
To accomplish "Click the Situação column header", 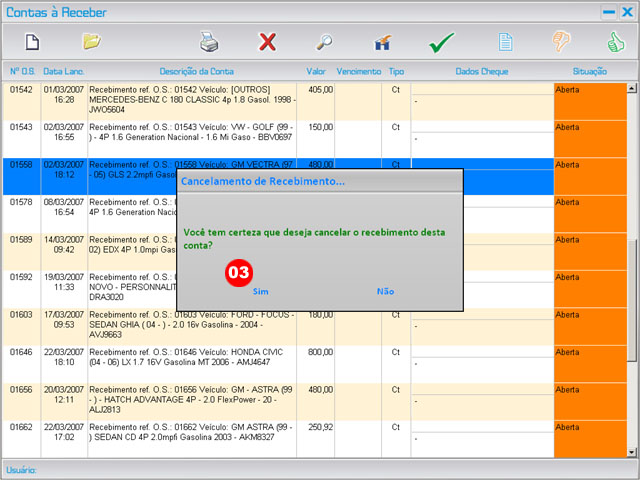I will pyautogui.click(x=589, y=72).
